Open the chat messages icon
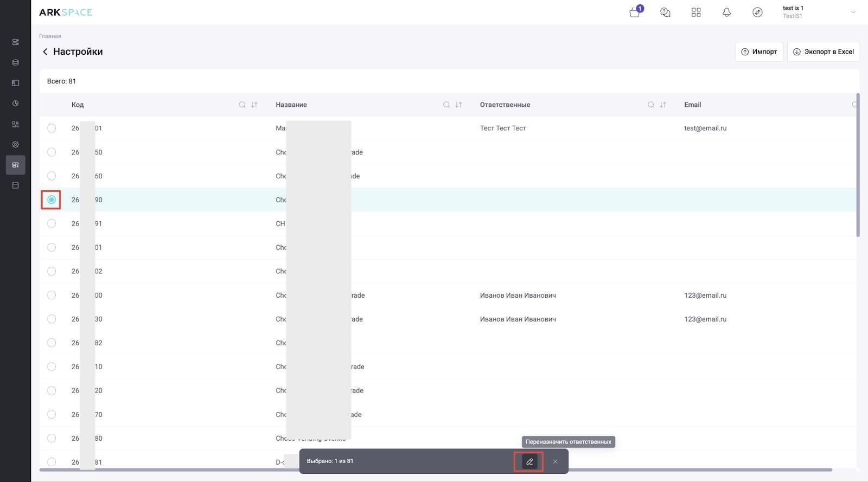The height and width of the screenshot is (482, 868). tap(665, 12)
